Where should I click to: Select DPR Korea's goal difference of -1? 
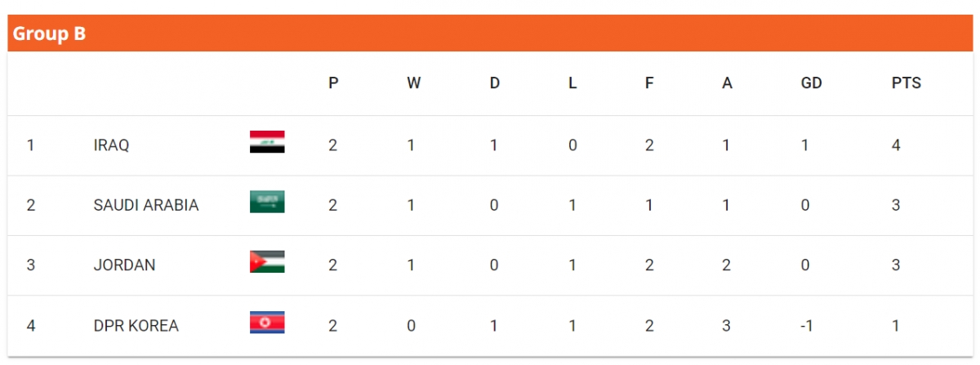[x=806, y=326]
